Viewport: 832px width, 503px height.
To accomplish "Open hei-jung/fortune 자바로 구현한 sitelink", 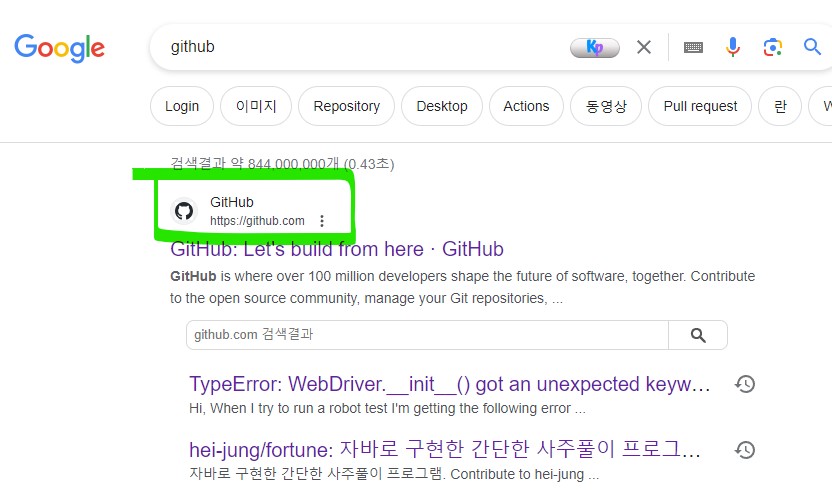I will (x=445, y=449).
